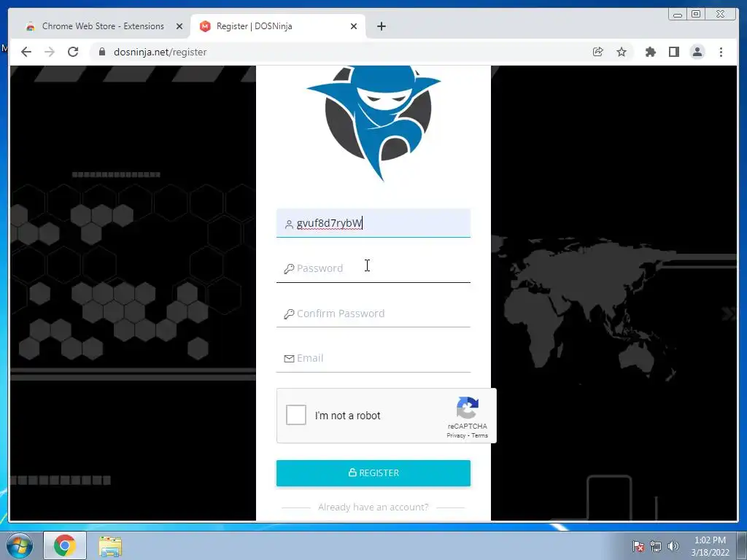The width and height of the screenshot is (747, 560).
Task: Reload the DOSNinja register page
Action: [73, 52]
